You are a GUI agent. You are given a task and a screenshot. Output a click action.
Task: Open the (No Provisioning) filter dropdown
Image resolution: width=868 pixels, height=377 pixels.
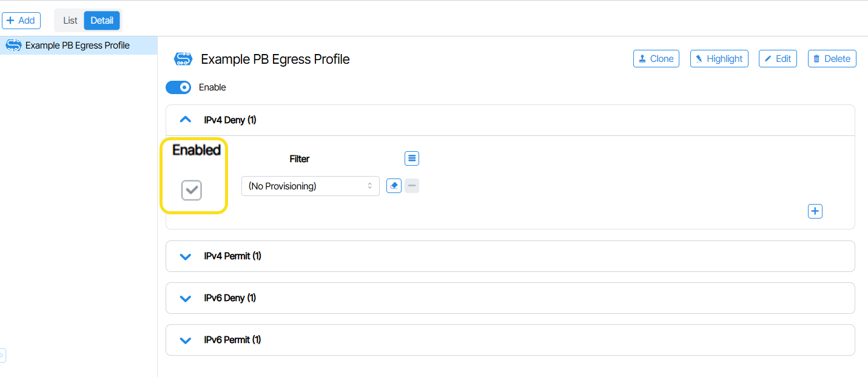click(x=310, y=186)
